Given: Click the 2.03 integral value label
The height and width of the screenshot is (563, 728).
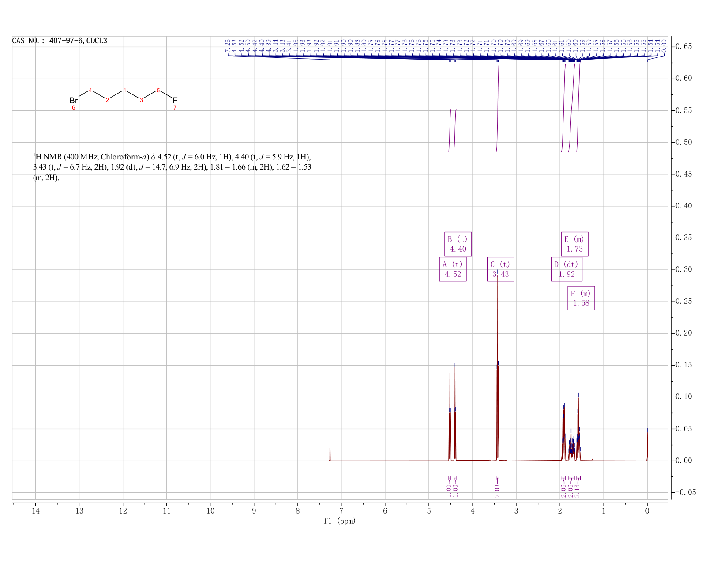Looking at the screenshot, I should (497, 491).
